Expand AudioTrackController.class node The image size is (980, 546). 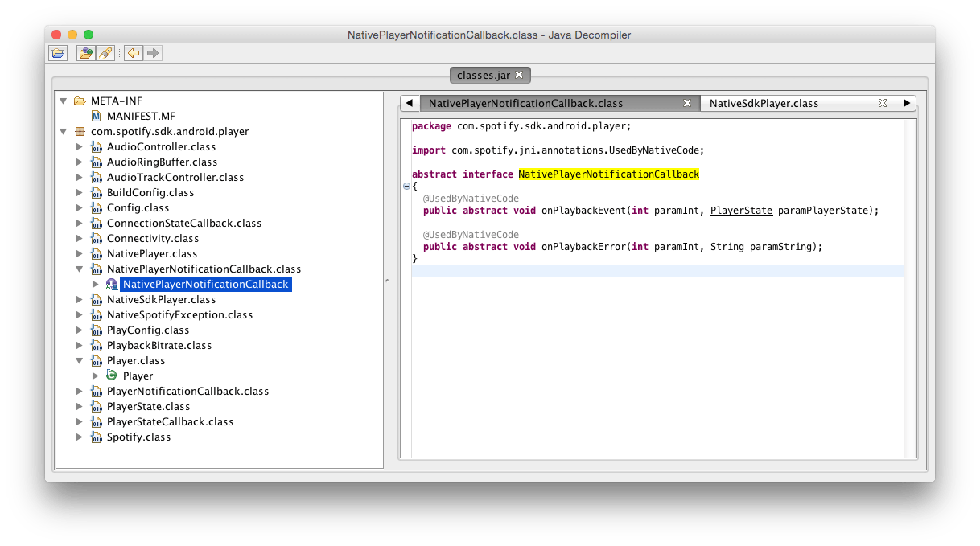pos(80,177)
